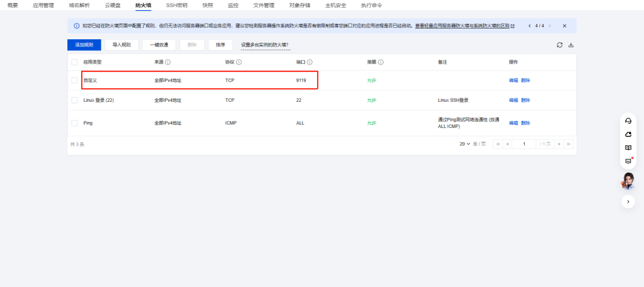Select the Linux 登录 (22) rule checkbox
This screenshot has width=644, height=287.
pyautogui.click(x=75, y=100)
